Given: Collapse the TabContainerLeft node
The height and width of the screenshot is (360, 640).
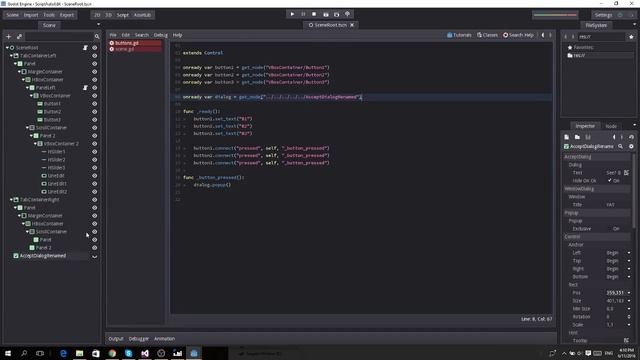Looking at the screenshot, I should [x=11, y=56].
